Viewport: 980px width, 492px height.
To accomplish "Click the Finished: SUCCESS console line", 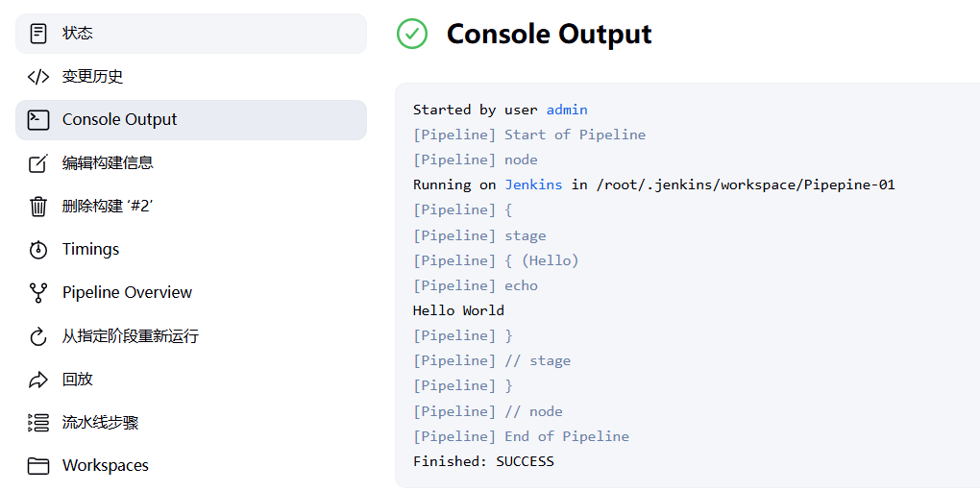I will 483,461.
